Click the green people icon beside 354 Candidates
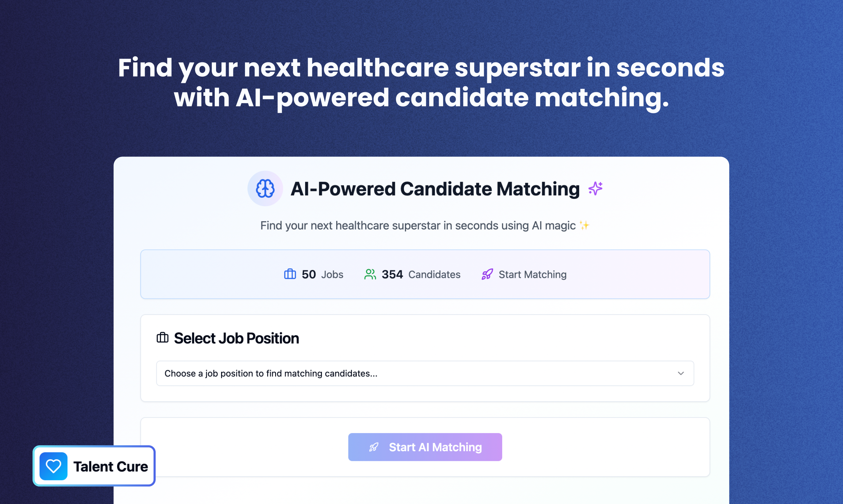This screenshot has height=504, width=843. click(x=370, y=274)
